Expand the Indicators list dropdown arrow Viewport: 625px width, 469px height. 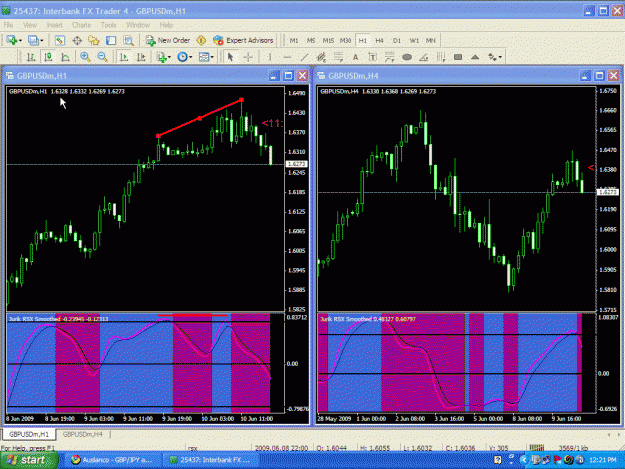(169, 57)
